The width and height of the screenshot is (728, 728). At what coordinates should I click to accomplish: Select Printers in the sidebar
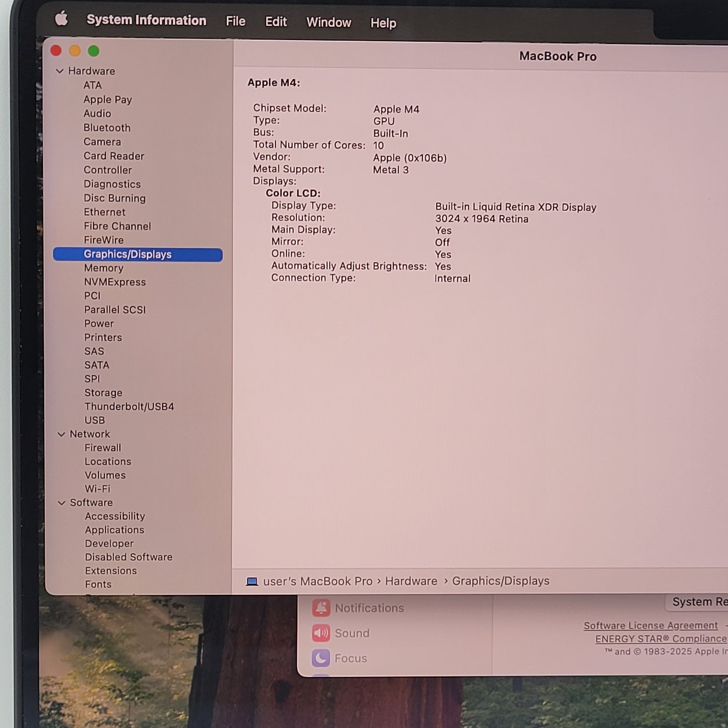(103, 338)
